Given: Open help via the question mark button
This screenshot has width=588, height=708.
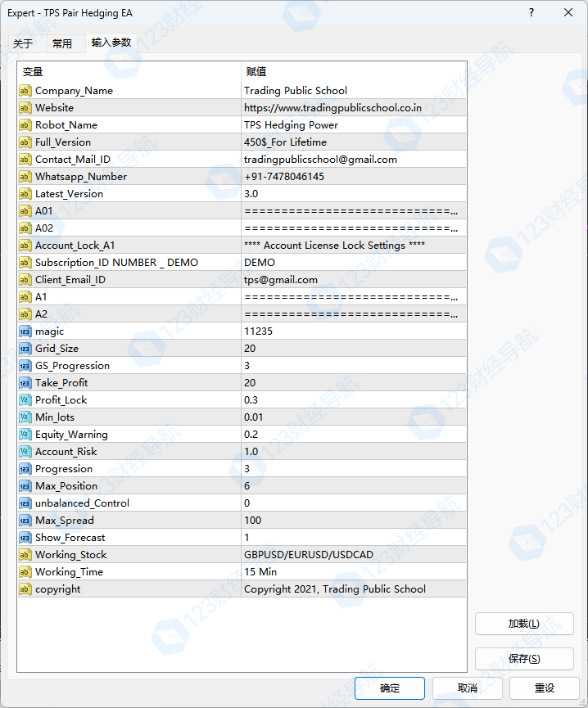Looking at the screenshot, I should point(531,12).
